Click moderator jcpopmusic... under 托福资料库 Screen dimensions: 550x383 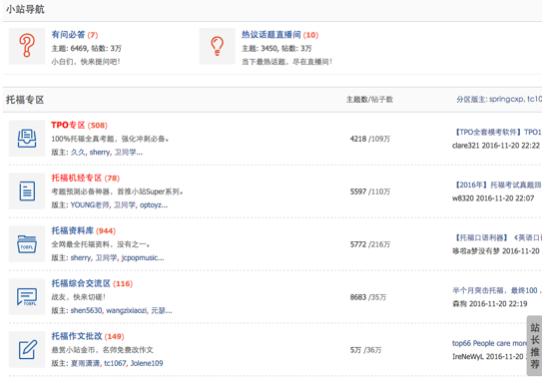(142, 258)
